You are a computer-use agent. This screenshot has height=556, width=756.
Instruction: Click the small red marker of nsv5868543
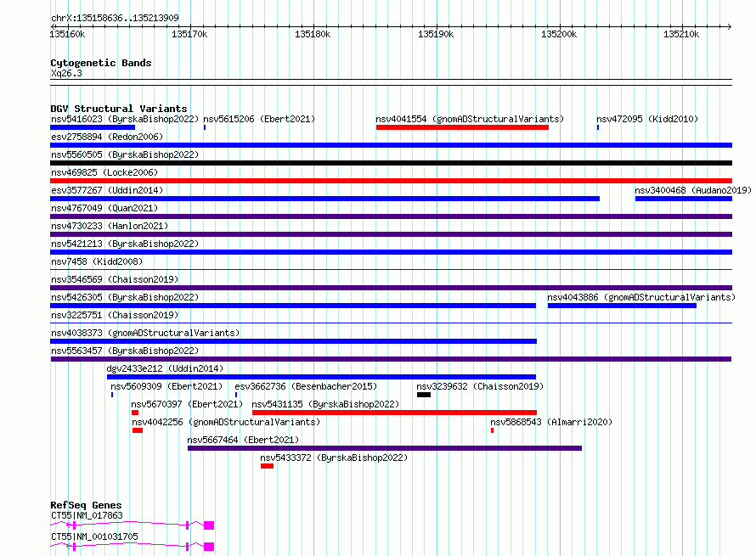(x=493, y=430)
